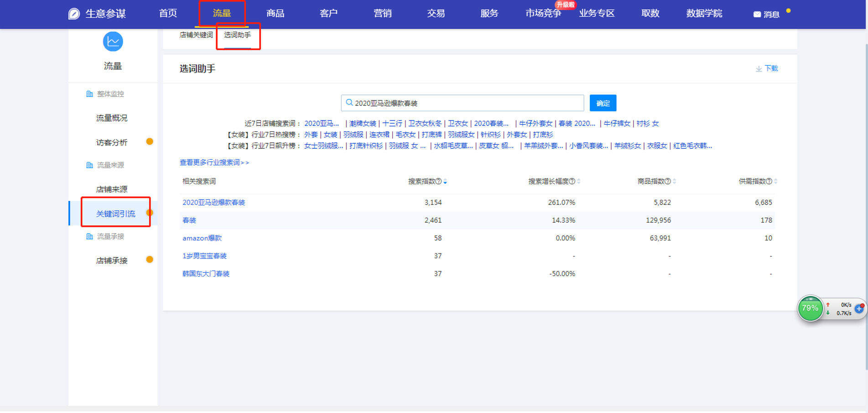
Task: Switch to the 选词助手 tab
Action: tap(237, 35)
